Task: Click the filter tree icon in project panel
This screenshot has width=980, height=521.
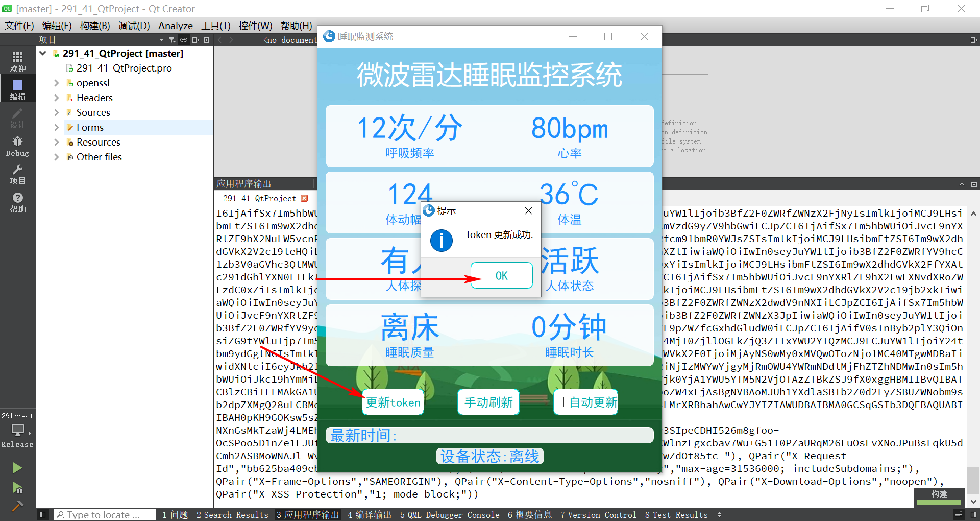Action: click(x=172, y=40)
